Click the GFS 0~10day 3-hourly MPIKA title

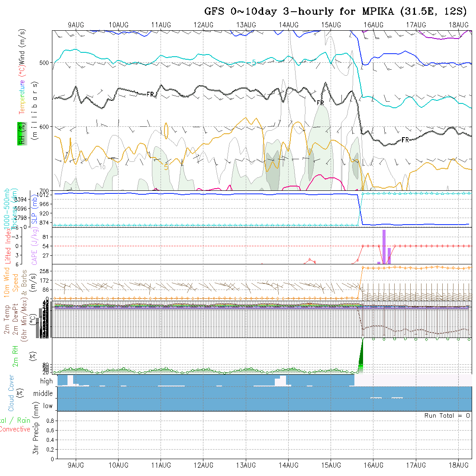(x=335, y=12)
